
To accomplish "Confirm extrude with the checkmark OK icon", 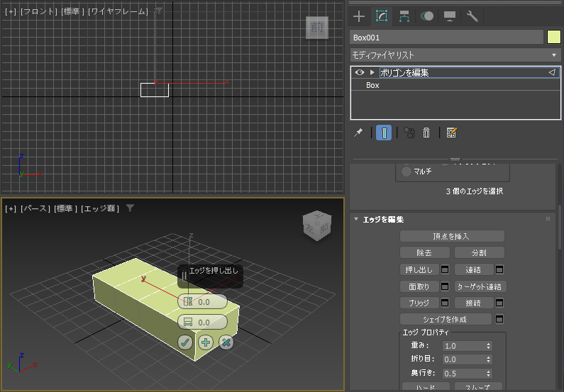I will (x=185, y=342).
